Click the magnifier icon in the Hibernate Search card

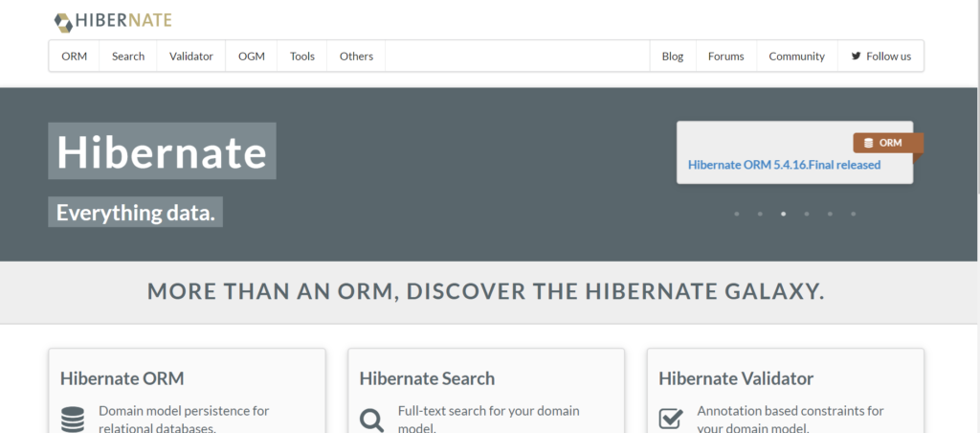(x=371, y=420)
